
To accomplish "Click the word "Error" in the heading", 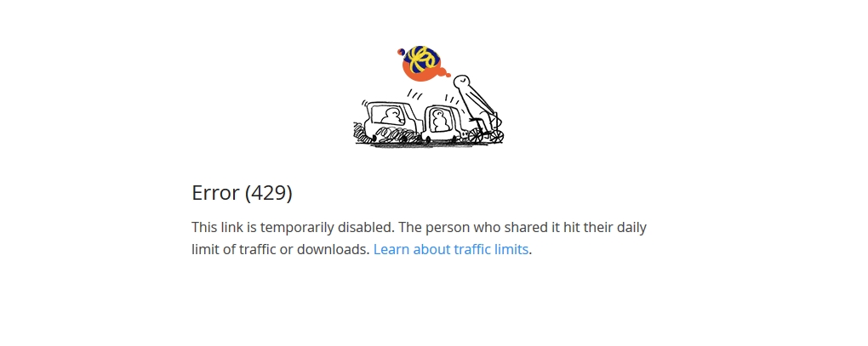I will [x=216, y=193].
